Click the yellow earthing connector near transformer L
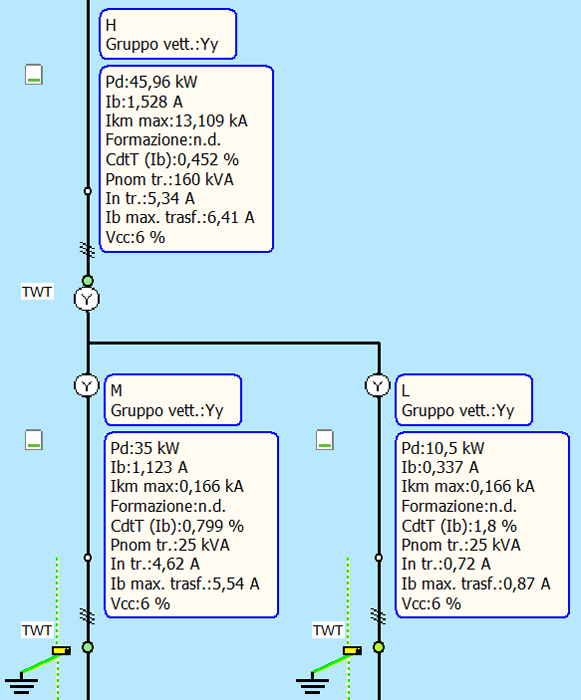Viewport: 581px width, 700px height. (352, 651)
